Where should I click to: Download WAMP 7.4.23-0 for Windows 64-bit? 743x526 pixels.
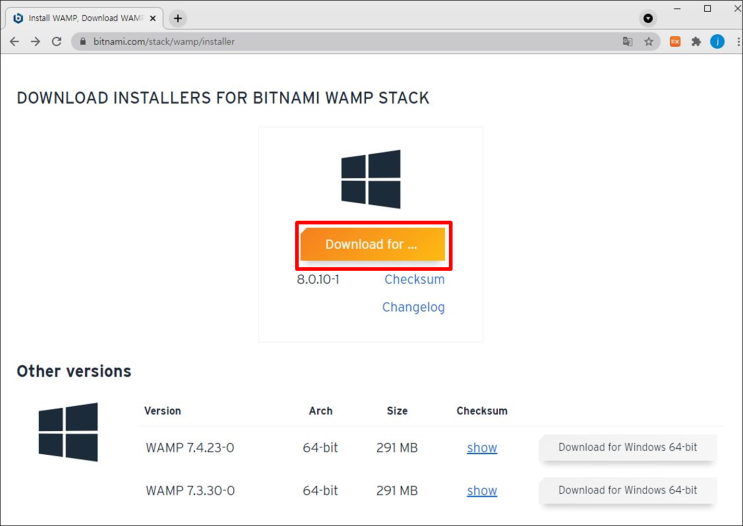(x=628, y=447)
